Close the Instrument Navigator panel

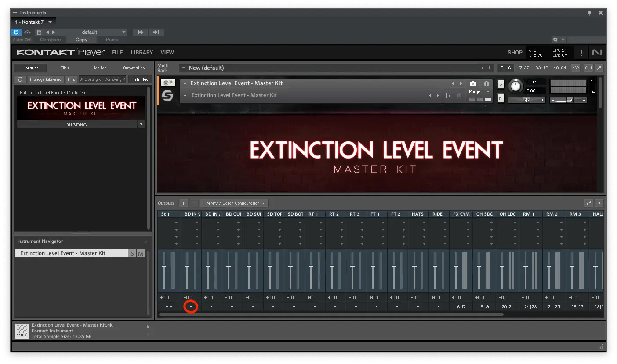click(x=146, y=241)
